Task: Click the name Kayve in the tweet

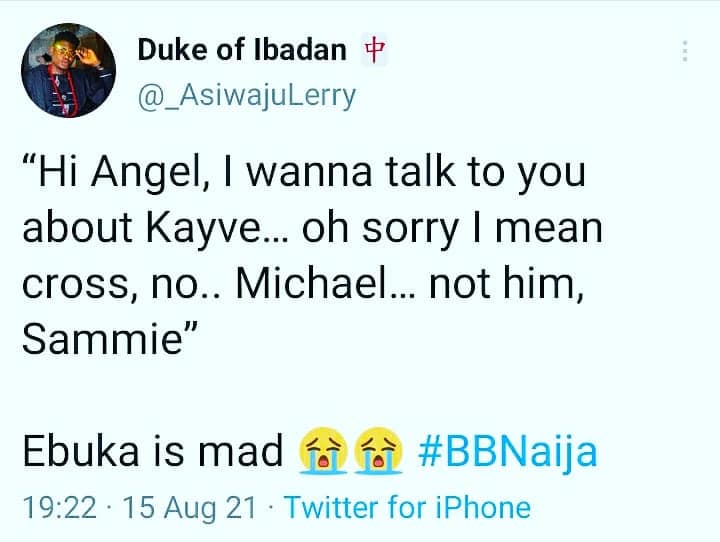Action: (x=204, y=228)
